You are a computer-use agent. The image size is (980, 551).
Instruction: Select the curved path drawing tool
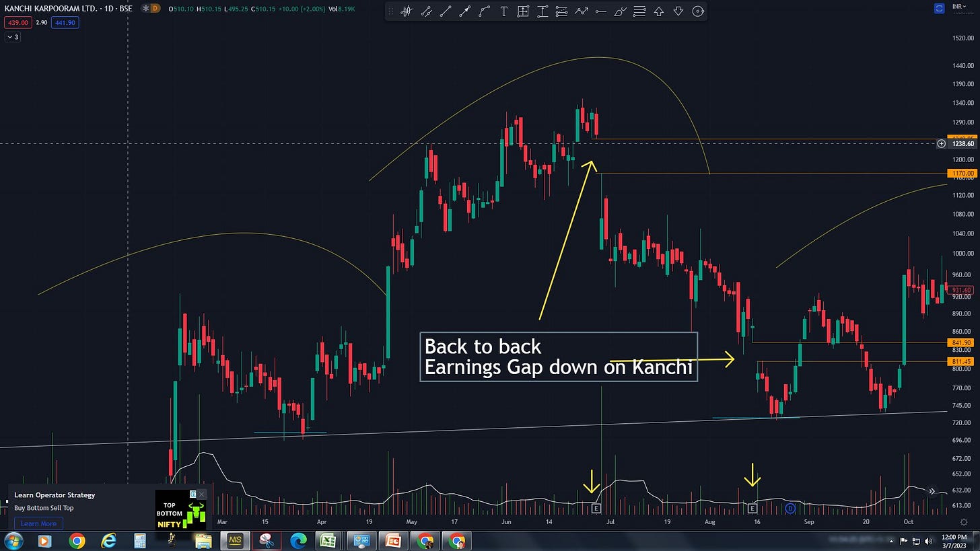(484, 11)
